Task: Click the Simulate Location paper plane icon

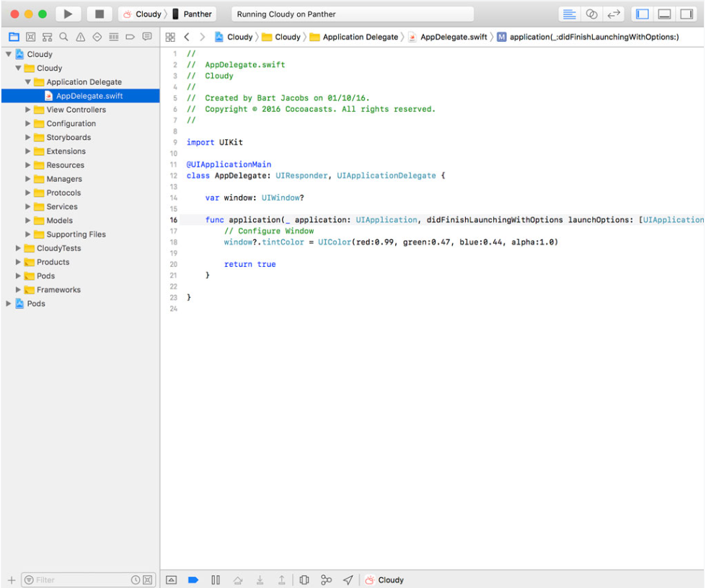Action: 348,579
